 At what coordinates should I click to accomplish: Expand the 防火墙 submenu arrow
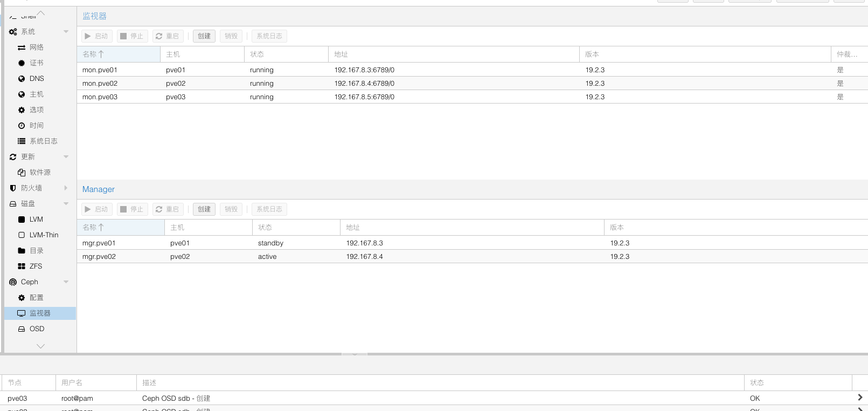click(x=66, y=188)
